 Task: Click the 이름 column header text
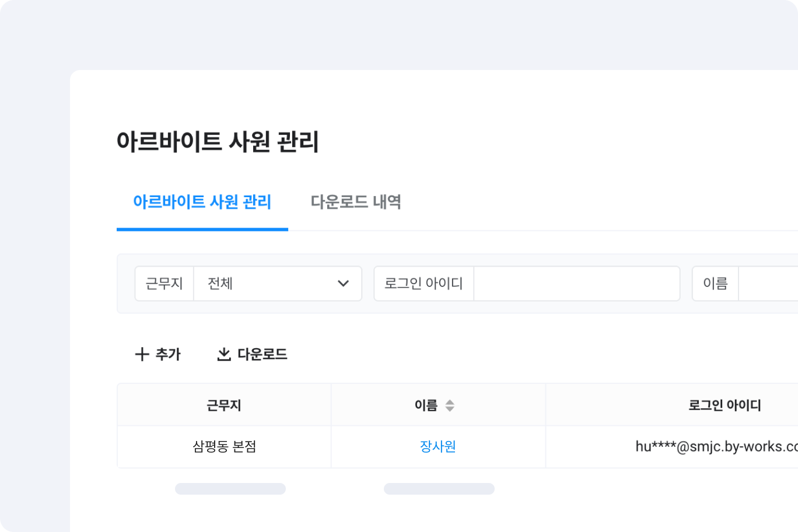tap(426, 405)
